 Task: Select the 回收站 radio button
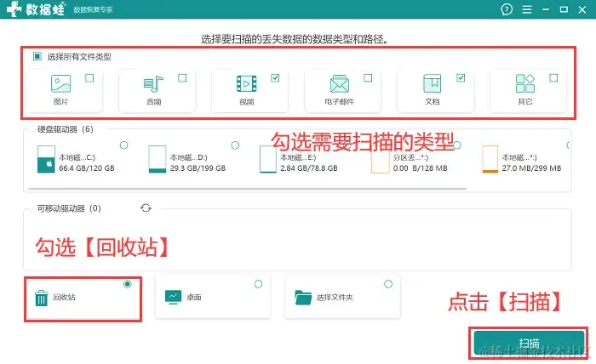[x=128, y=284]
